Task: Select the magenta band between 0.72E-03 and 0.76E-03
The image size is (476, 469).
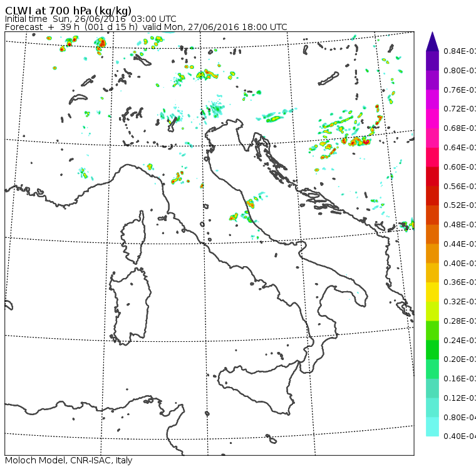Action: coord(432,100)
